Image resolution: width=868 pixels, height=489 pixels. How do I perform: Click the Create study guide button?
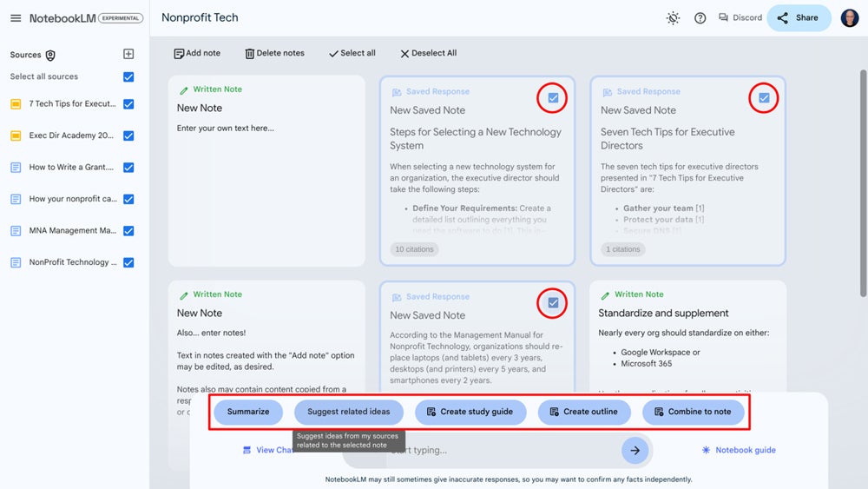(470, 412)
